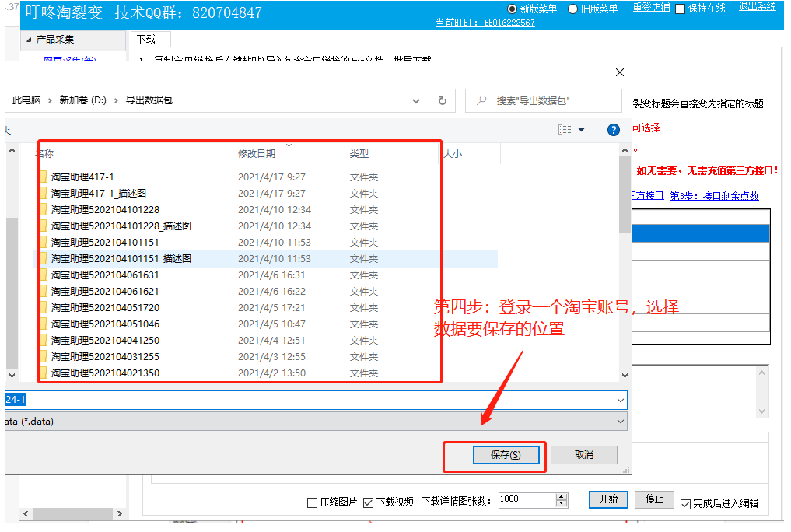The height and width of the screenshot is (532, 791).
Task: Sort by 名称 column header
Action: (44, 153)
